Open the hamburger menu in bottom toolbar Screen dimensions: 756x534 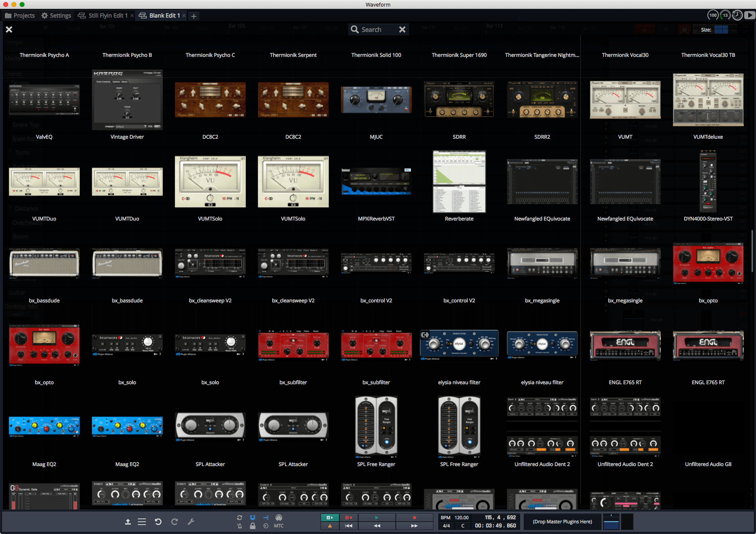click(x=142, y=522)
